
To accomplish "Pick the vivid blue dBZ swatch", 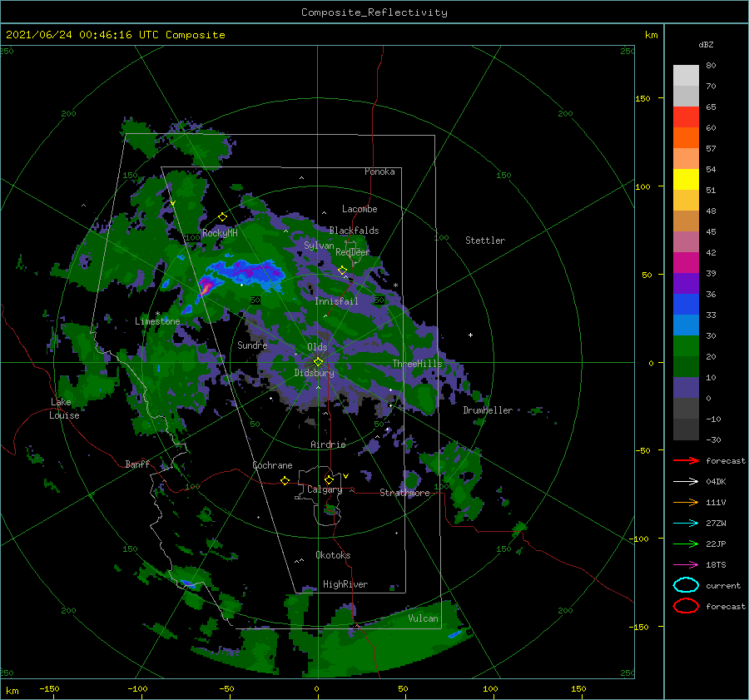I will (686, 305).
